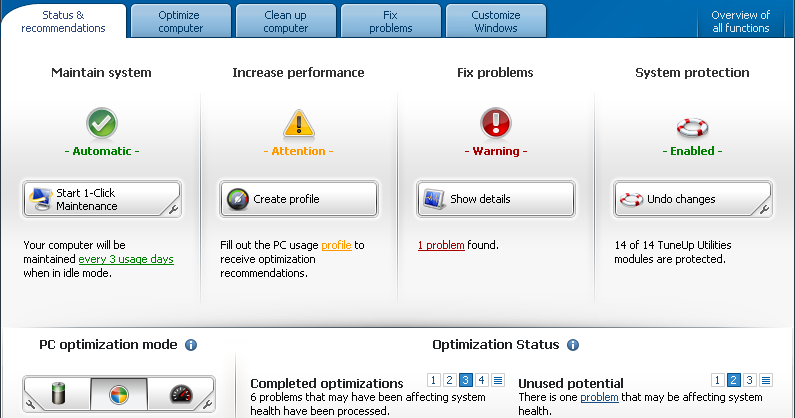Screen dimensions: 795x418
Task: Click the System protection lifebuoy icon
Action: coord(692,126)
